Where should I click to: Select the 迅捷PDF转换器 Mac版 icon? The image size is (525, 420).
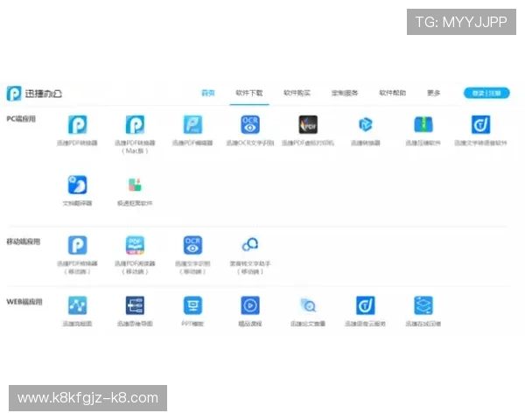click(135, 125)
